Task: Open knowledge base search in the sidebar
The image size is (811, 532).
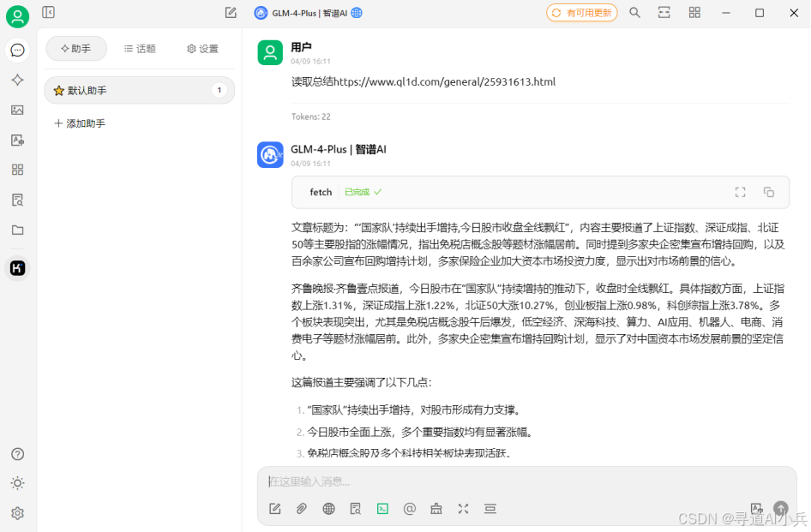Action: (x=17, y=200)
